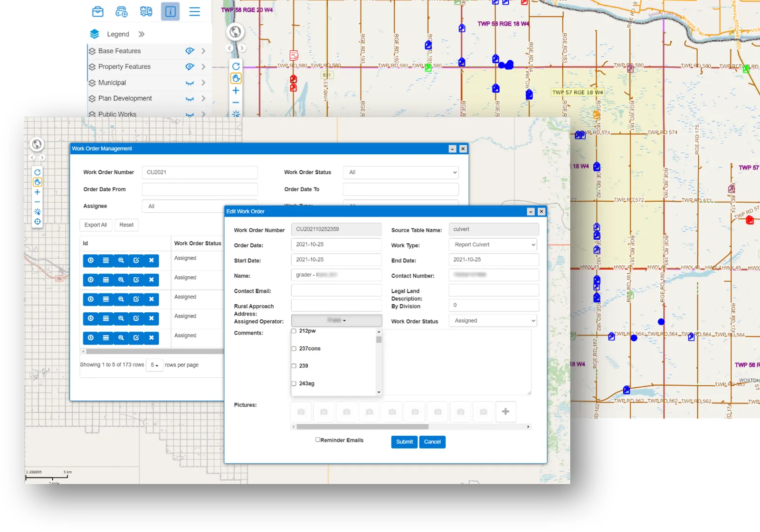Select the click-identify cursor tool on the lower map toolbar
The height and width of the screenshot is (532, 760).
[37, 212]
